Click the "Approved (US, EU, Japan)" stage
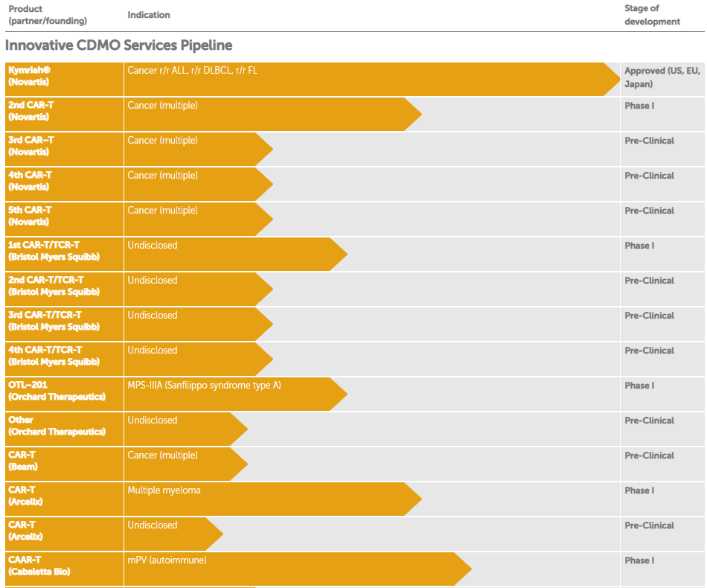Screen dimensions: 707x588 [x=662, y=77]
